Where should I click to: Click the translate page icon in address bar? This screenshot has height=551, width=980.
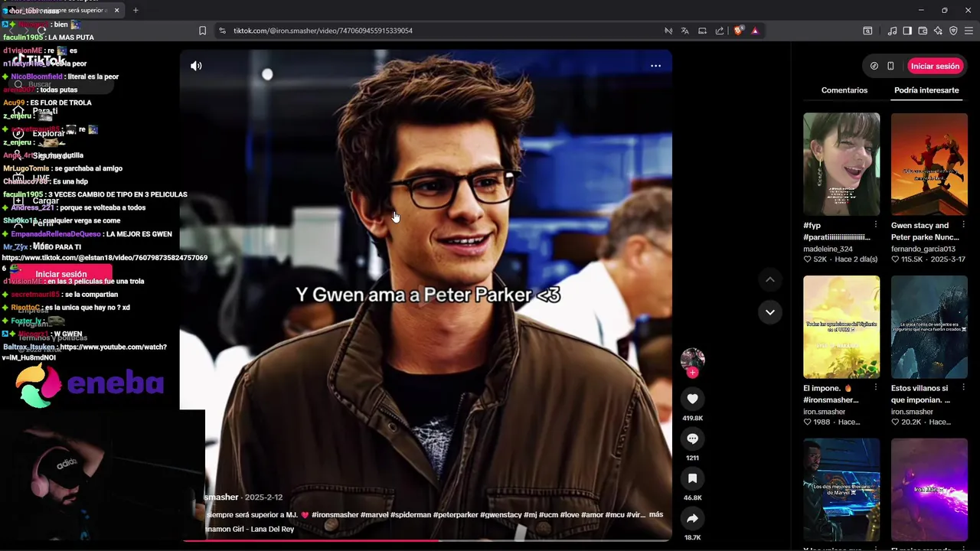click(684, 31)
